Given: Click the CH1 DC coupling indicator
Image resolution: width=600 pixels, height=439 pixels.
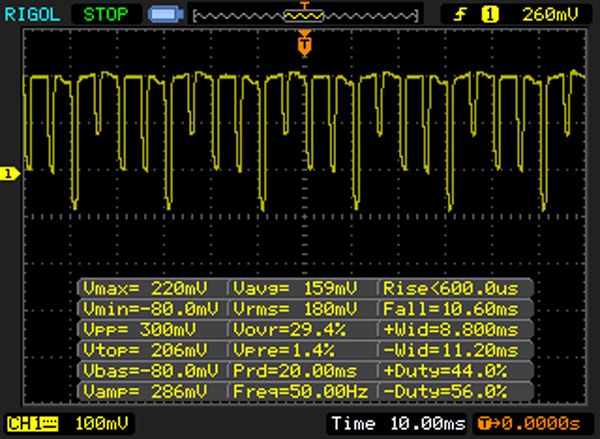Looking at the screenshot, I should [33, 424].
